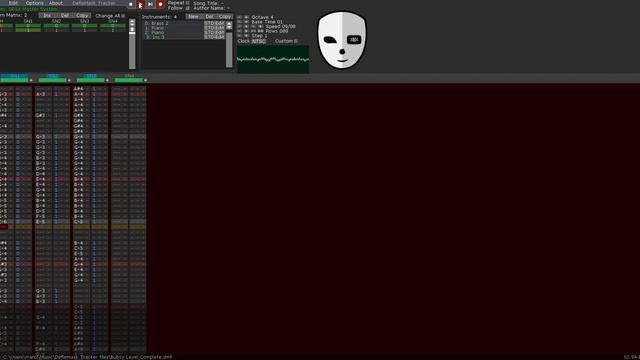Increase the Octave value
640x360 pixels.
click(x=247, y=18)
